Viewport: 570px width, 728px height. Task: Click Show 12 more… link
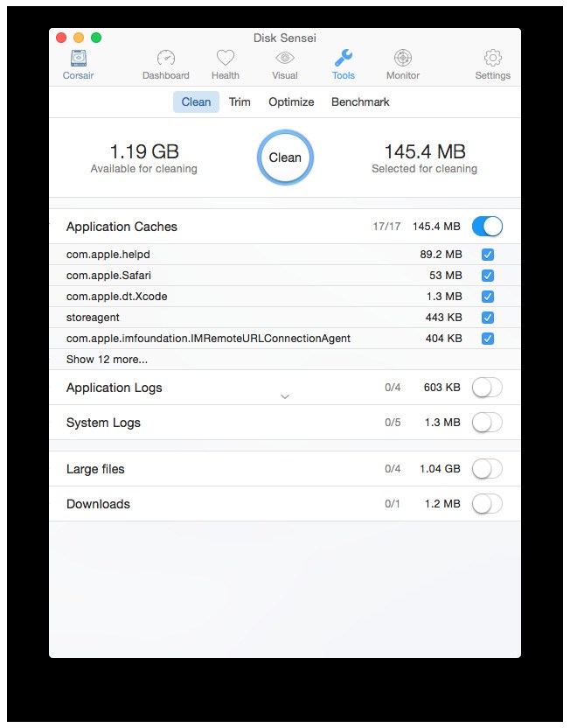[108, 360]
